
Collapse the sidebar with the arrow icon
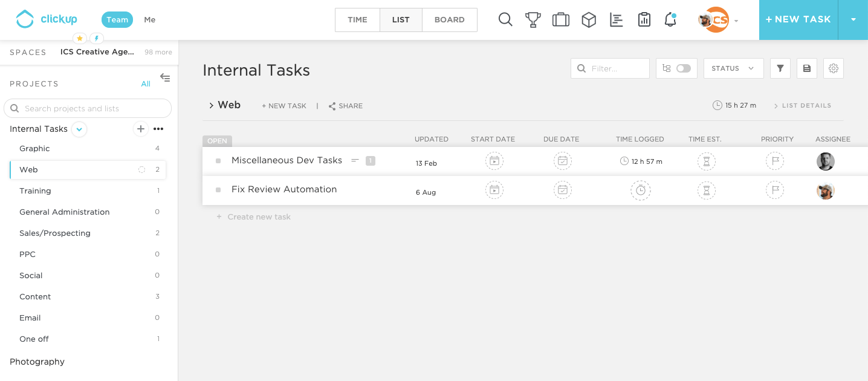coord(165,77)
